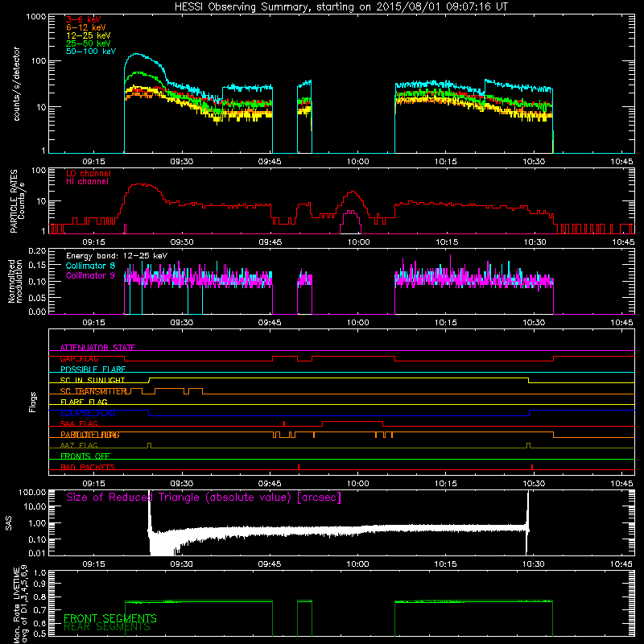Click the 100.00 tick on the SAS axis

pos(32,492)
